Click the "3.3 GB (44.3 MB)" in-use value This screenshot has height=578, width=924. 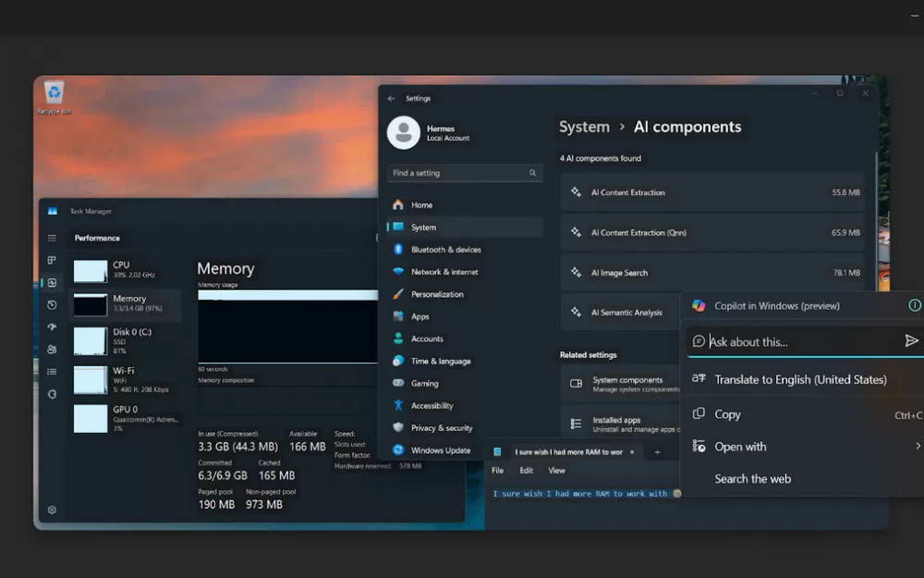point(237,447)
